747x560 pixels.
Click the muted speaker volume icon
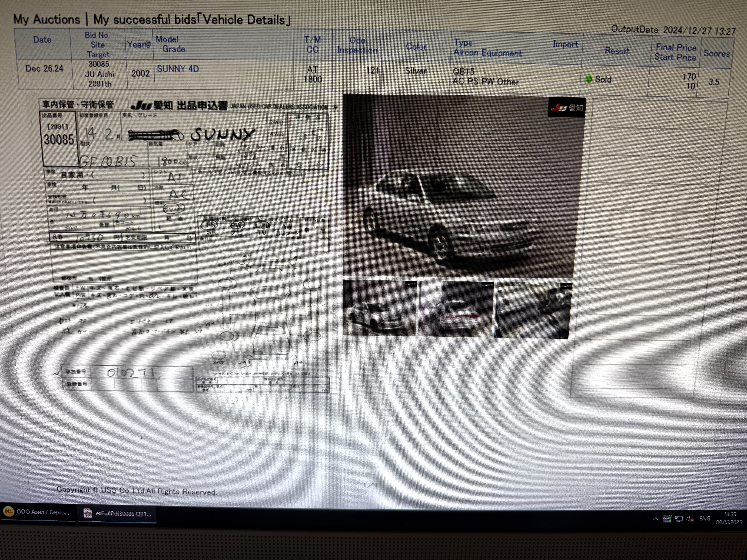pos(690,519)
